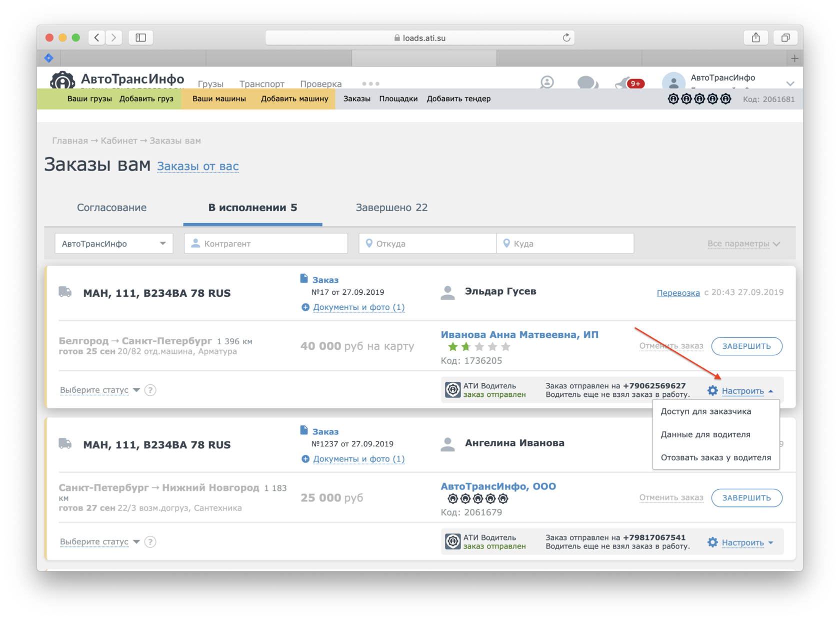
Task: Open Перевозка link in first order
Action: pos(678,293)
